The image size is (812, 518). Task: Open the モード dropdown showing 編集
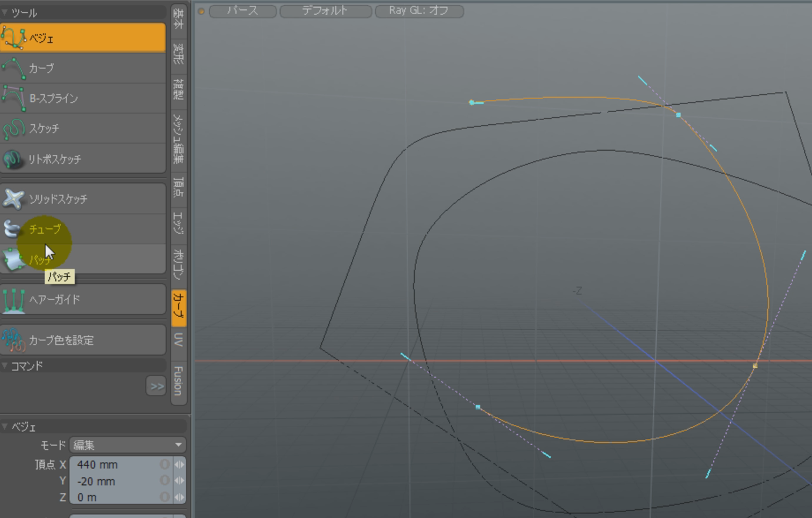click(x=127, y=445)
